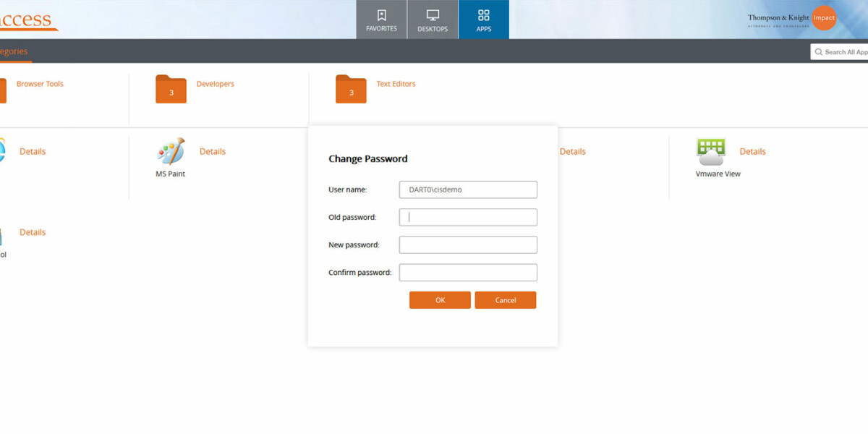View Details for Vmware View
The width and height of the screenshot is (868, 434).
click(752, 151)
